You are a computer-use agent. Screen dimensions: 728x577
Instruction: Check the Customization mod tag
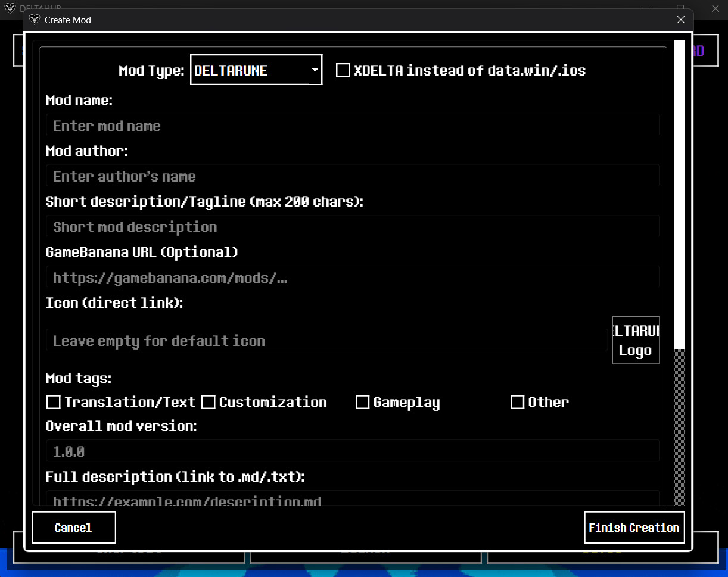tap(208, 402)
